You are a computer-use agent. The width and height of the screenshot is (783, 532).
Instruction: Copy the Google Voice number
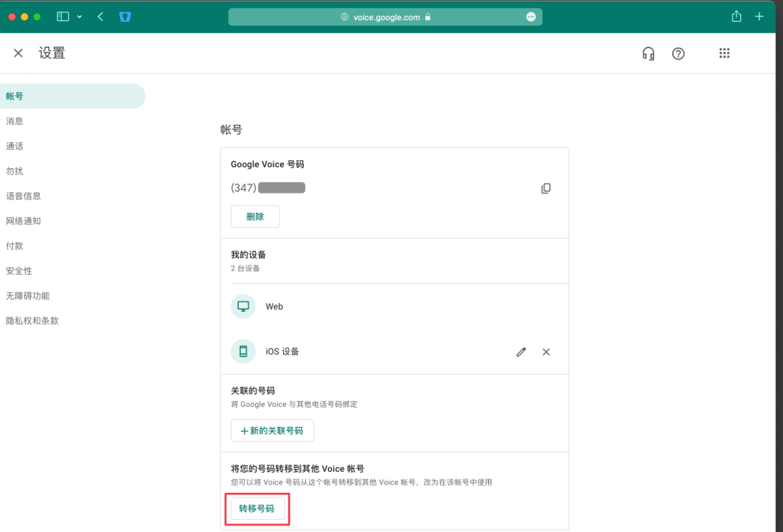(546, 188)
